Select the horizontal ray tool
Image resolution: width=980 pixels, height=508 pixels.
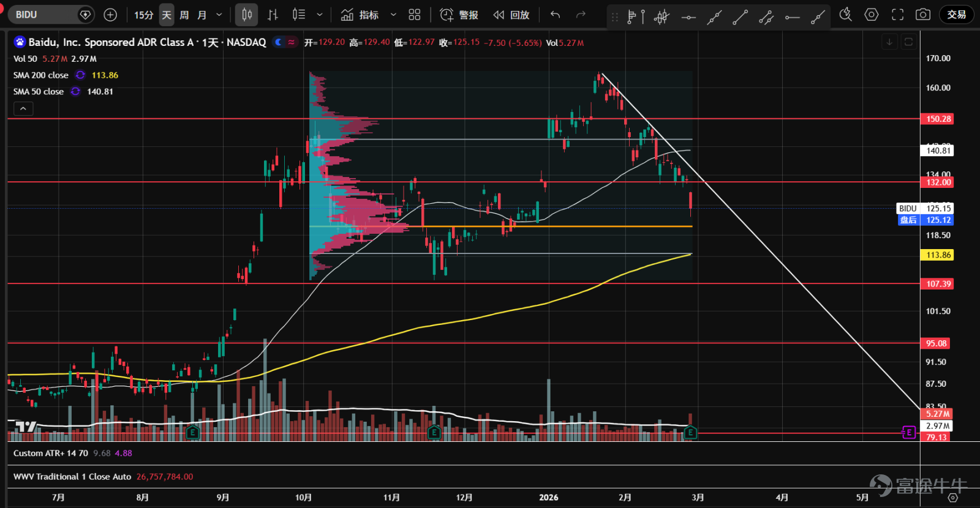[x=793, y=17]
